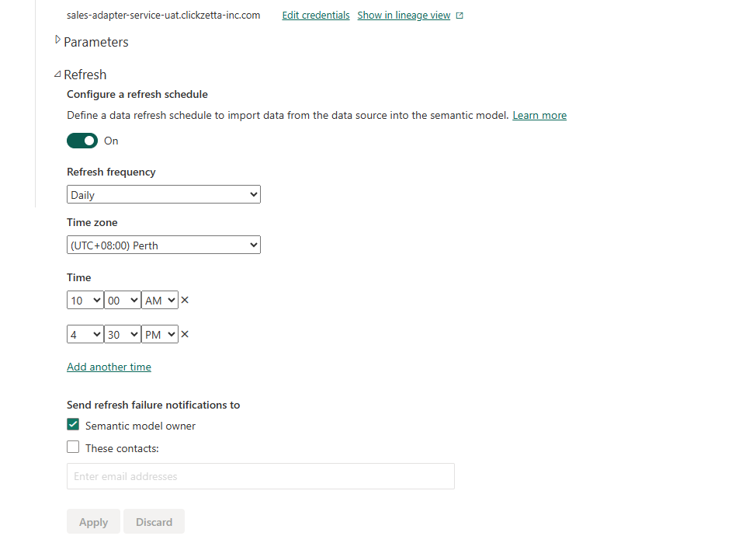
Task: Expand the Parameters section
Action: pos(58,40)
